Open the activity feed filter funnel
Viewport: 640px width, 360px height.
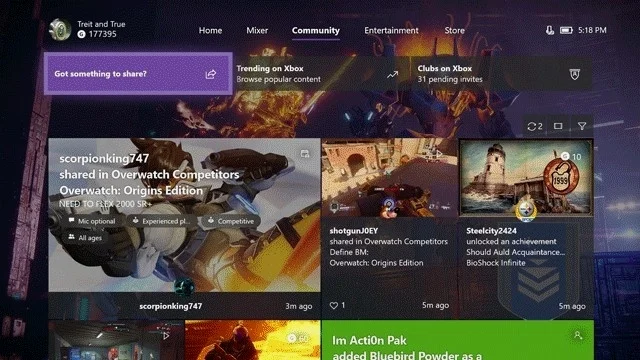pos(582,126)
